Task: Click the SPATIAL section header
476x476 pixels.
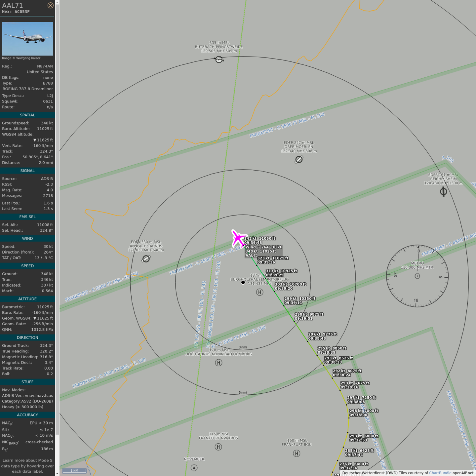Action: click(27, 115)
